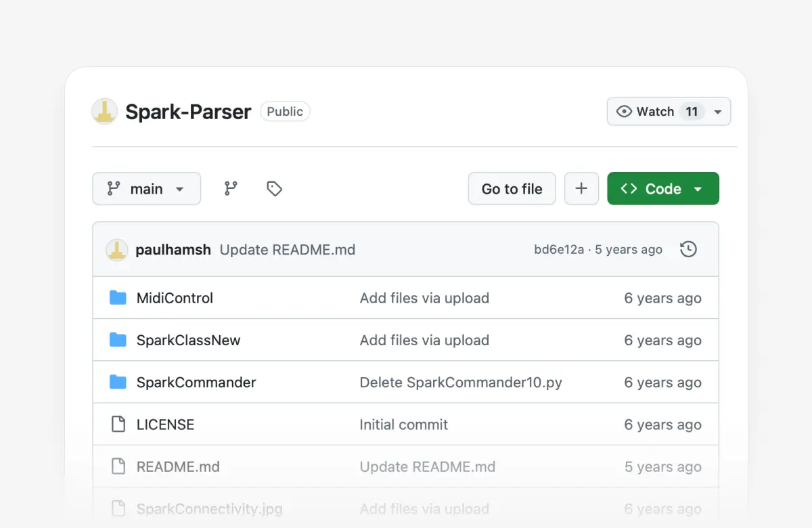The image size is (812, 528).
Task: Click MidiControl's 6 years ago timestamp
Action: pyautogui.click(x=662, y=298)
